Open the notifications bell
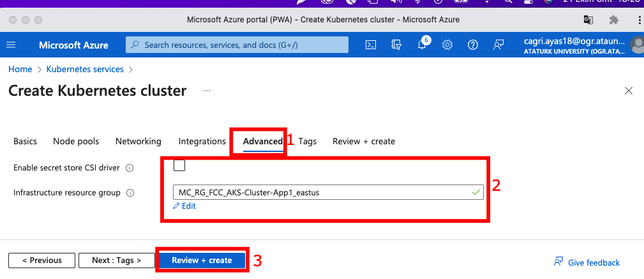This screenshot has width=644, height=279. coord(422,45)
